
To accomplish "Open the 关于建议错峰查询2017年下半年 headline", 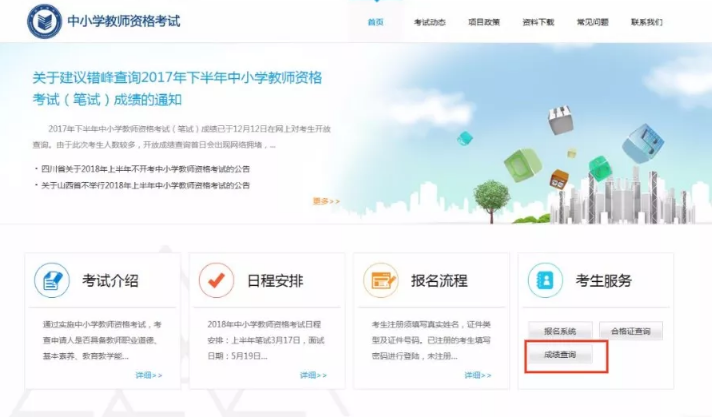I will 177,89.
